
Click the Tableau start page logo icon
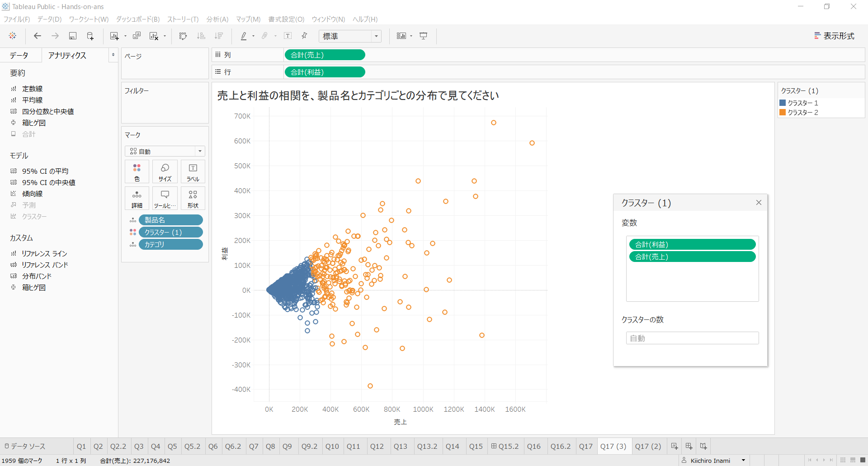click(x=13, y=36)
